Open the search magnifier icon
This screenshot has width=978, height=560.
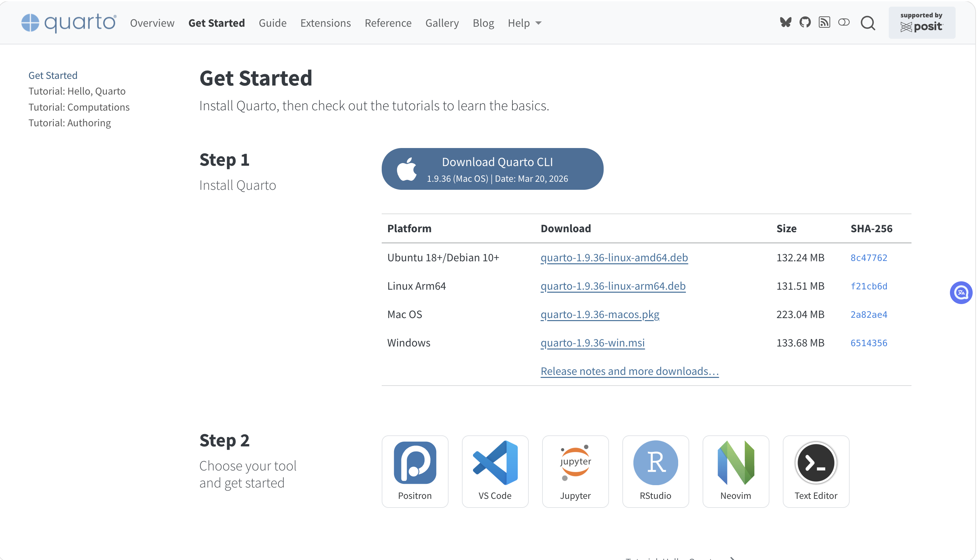[x=868, y=23]
